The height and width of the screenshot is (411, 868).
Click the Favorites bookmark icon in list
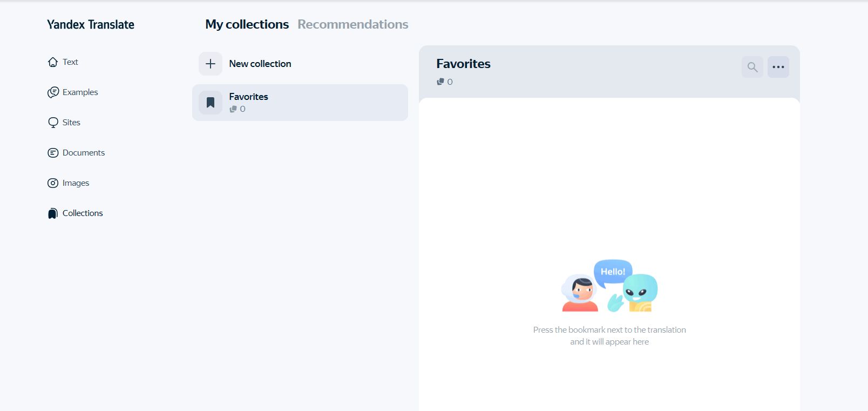click(211, 103)
